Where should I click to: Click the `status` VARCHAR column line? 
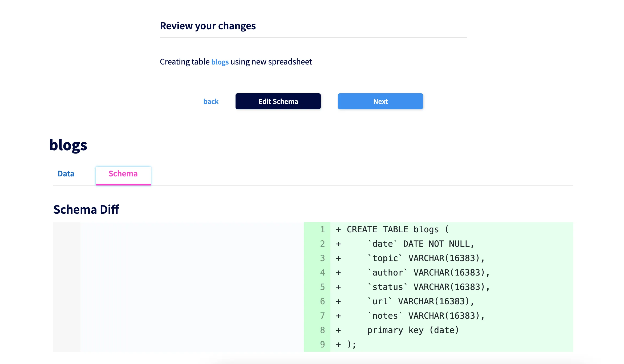click(428, 287)
